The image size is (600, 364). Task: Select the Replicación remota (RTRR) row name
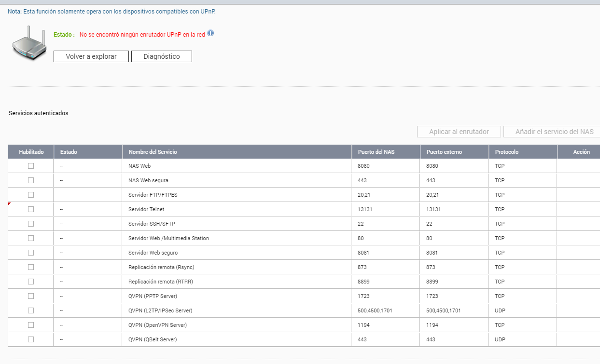click(x=161, y=282)
